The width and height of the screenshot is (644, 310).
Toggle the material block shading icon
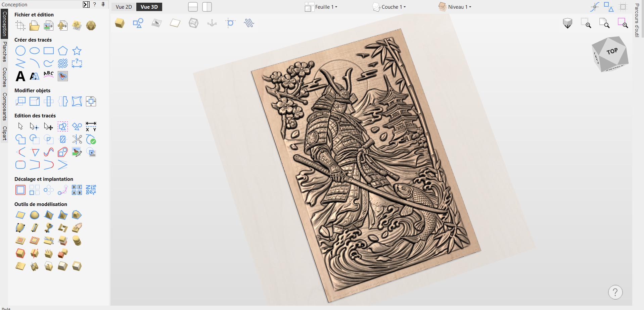tap(120, 23)
